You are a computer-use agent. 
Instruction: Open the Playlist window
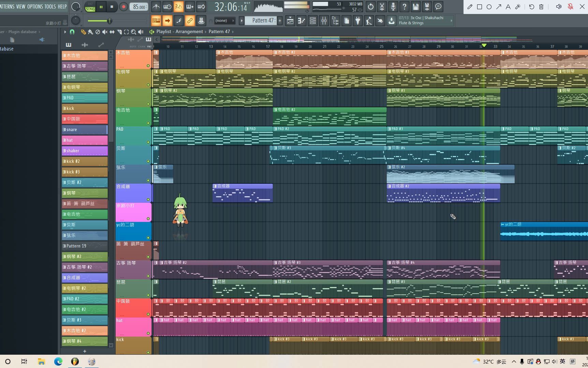coord(290,21)
